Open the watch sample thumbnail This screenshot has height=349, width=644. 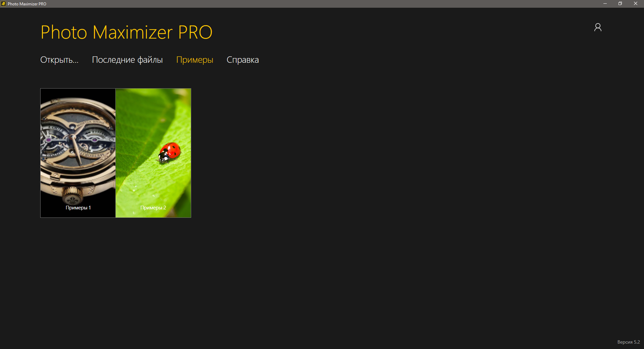78,153
